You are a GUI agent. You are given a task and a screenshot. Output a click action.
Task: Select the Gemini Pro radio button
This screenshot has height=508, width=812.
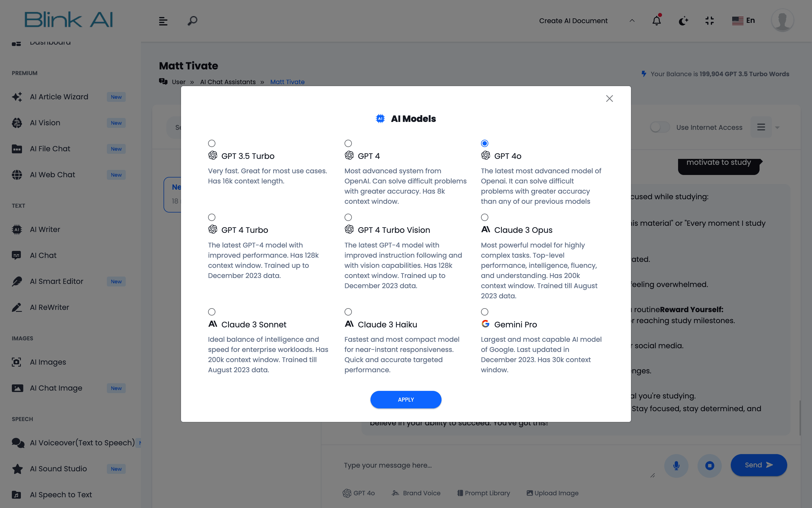pos(484,312)
